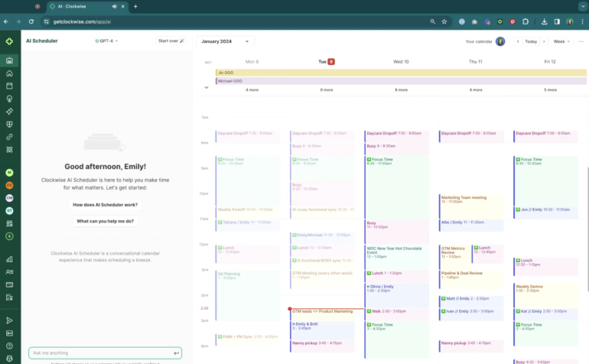Open the calendar more options ellipsis
589x364 pixels.
pyautogui.click(x=581, y=41)
